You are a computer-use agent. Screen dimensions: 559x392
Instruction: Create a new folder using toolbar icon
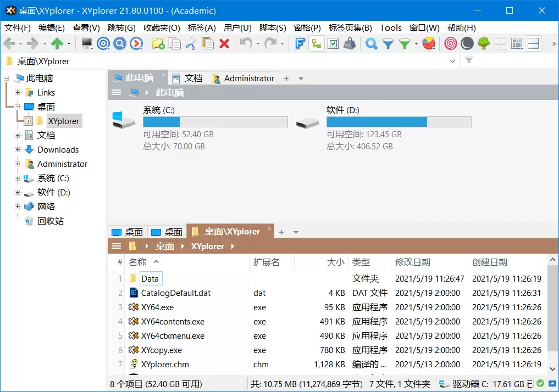tap(158, 43)
